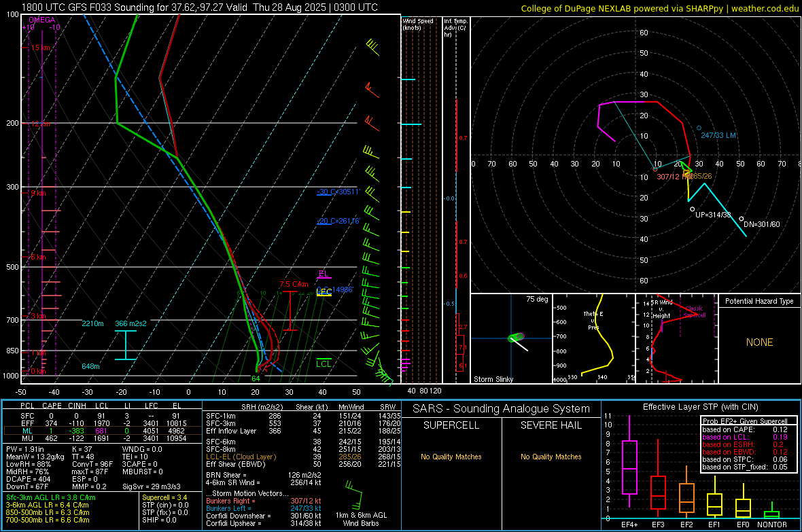Select the "6 km" height marker
The image size is (802, 532).
coord(38,257)
